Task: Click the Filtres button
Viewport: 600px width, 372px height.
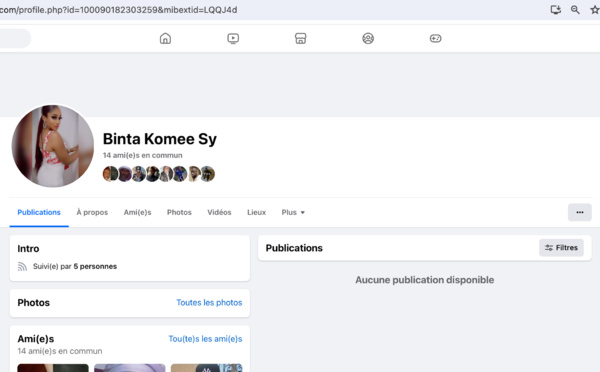Action: [561, 248]
